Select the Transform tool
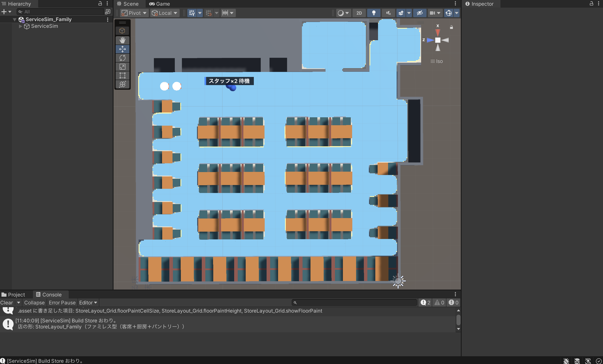The width and height of the screenshot is (603, 364). click(x=122, y=84)
